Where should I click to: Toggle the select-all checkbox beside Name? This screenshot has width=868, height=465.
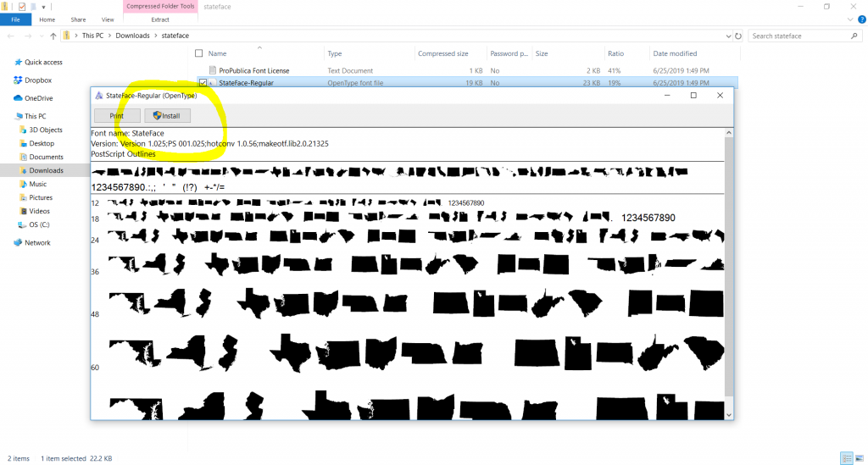coord(198,53)
